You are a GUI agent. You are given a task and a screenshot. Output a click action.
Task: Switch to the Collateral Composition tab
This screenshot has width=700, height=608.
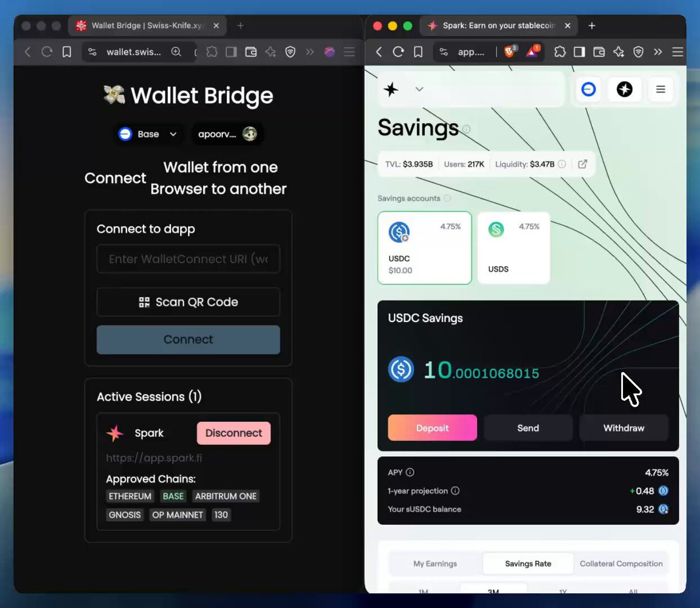point(621,564)
